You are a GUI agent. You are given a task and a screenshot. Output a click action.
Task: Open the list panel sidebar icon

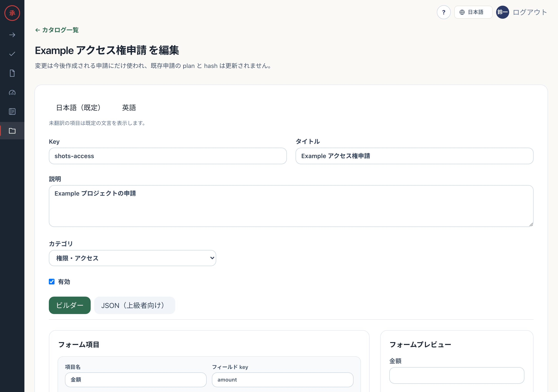click(12, 112)
